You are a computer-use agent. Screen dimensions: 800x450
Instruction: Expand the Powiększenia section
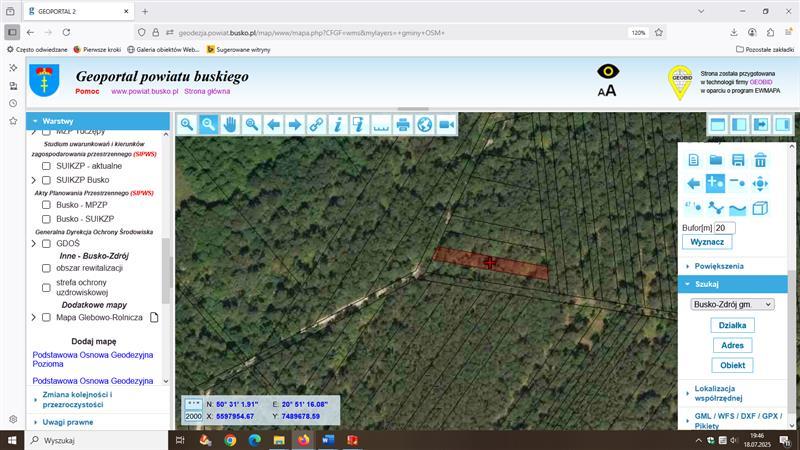tap(718, 266)
